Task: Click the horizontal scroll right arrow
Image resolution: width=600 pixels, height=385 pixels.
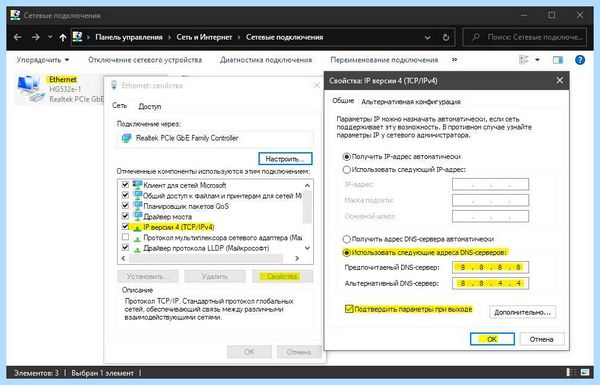Action: (297, 258)
